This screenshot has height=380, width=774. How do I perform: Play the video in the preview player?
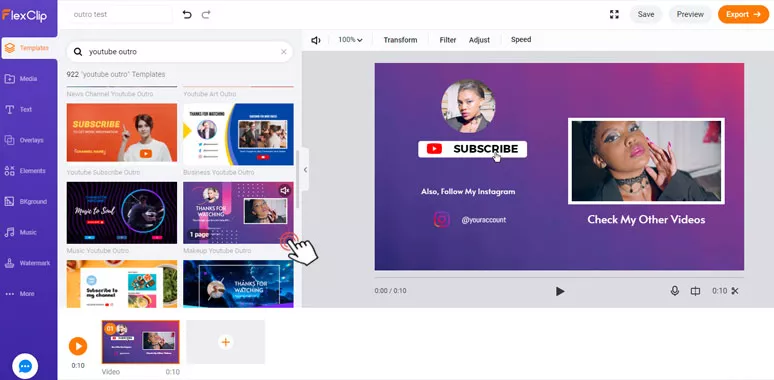(x=559, y=291)
